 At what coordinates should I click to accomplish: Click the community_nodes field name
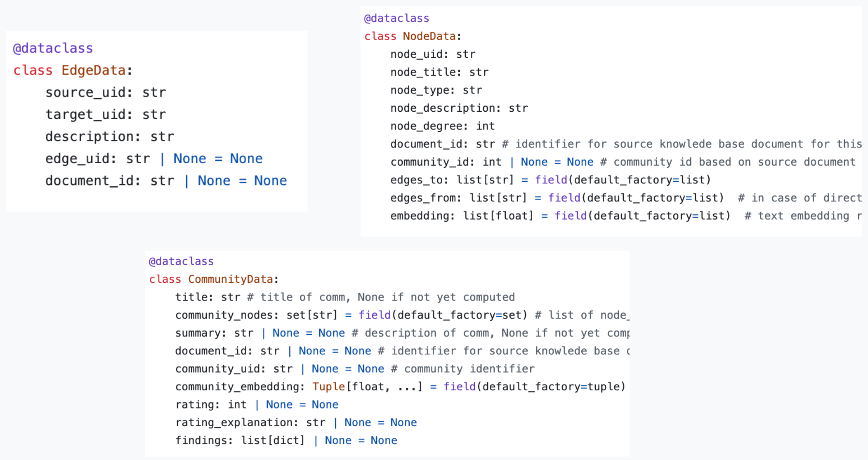tap(224, 315)
